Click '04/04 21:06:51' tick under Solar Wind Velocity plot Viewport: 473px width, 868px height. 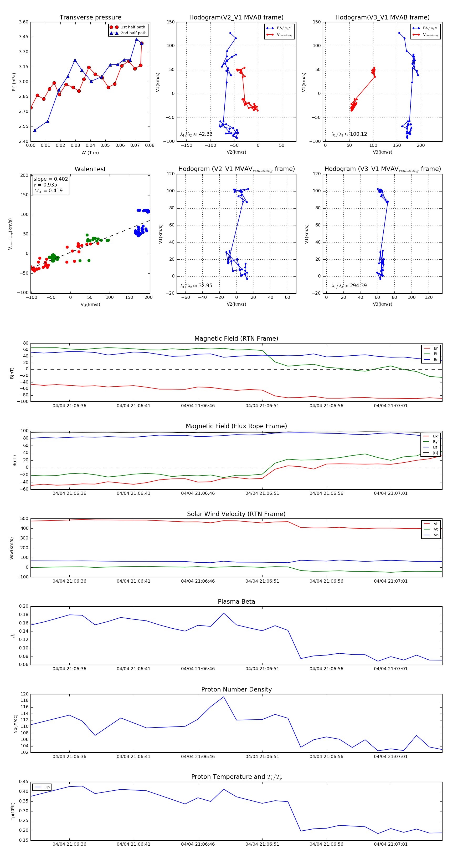tap(262, 581)
